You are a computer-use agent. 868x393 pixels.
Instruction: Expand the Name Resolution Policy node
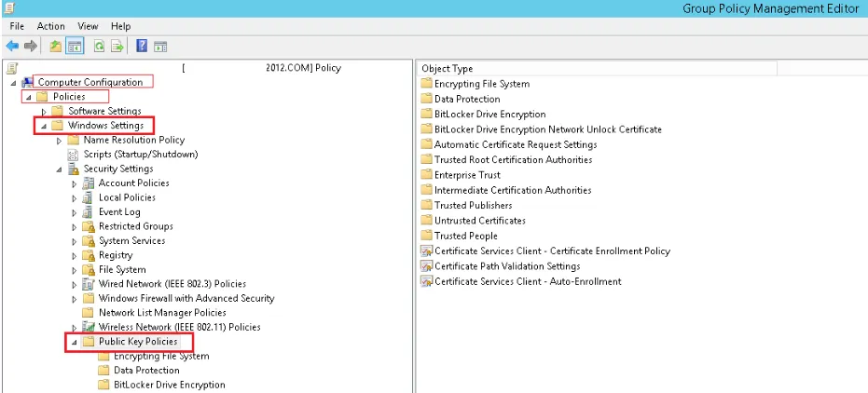coord(60,141)
